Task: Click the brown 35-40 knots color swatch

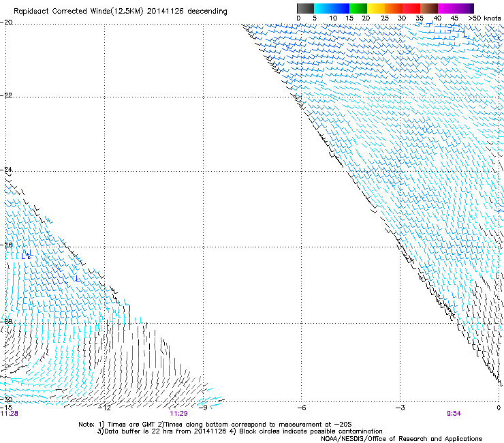Action: (x=429, y=8)
